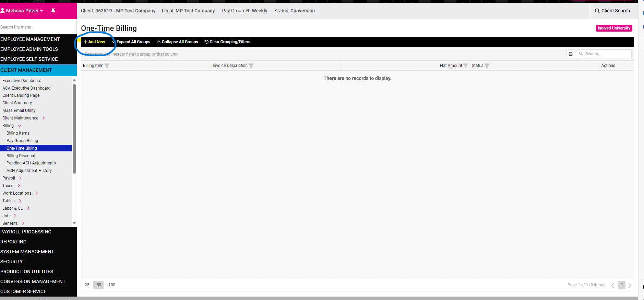Expand the Labor & GL submenu chevron

28,208
